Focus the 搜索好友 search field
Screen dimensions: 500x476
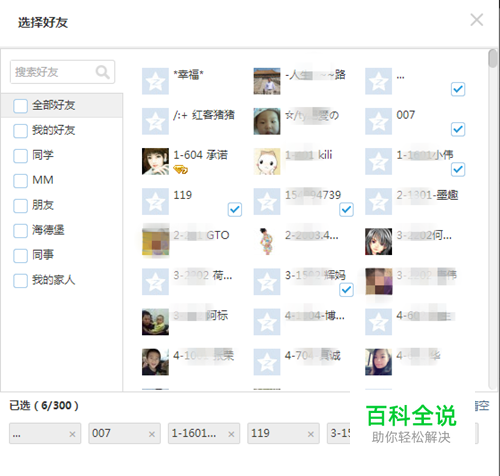tap(62, 72)
